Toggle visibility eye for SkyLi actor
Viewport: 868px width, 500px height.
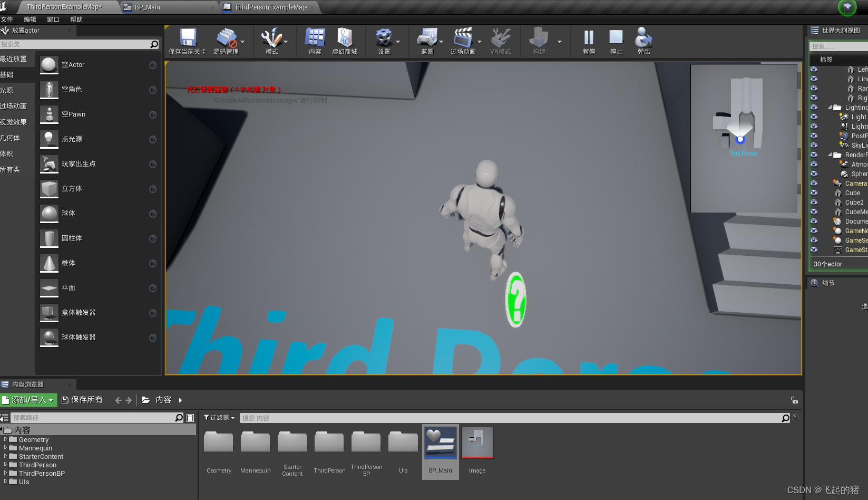tap(814, 145)
